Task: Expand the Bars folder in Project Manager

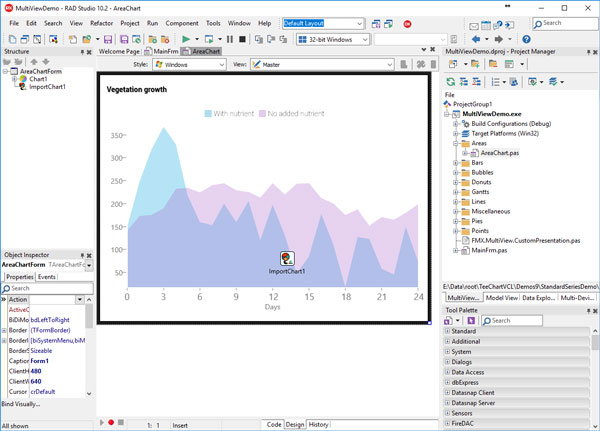Action: (x=456, y=163)
